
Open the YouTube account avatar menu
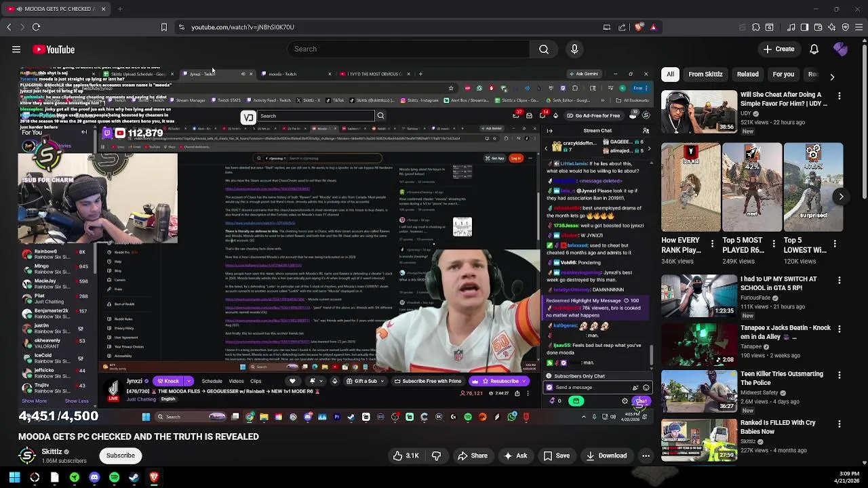point(840,49)
